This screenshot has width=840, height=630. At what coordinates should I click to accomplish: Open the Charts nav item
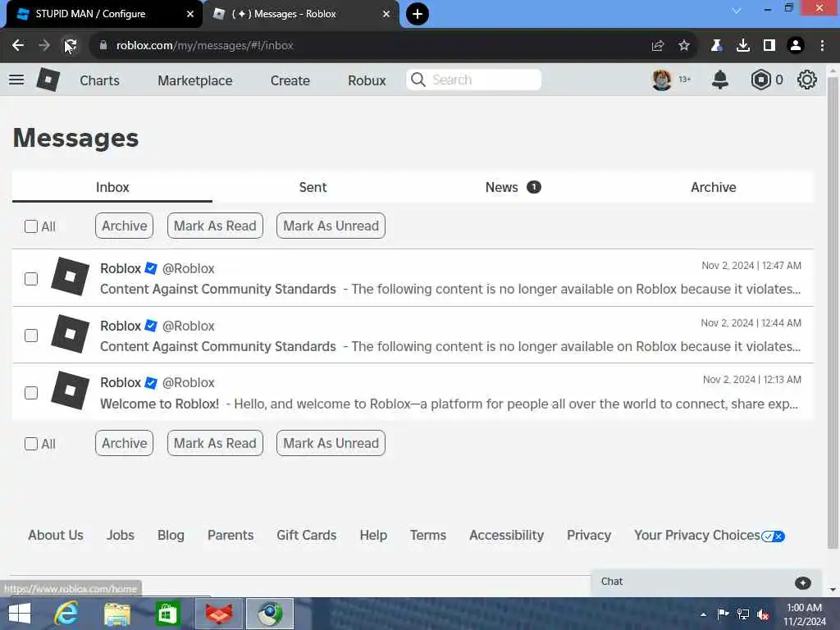[99, 80]
